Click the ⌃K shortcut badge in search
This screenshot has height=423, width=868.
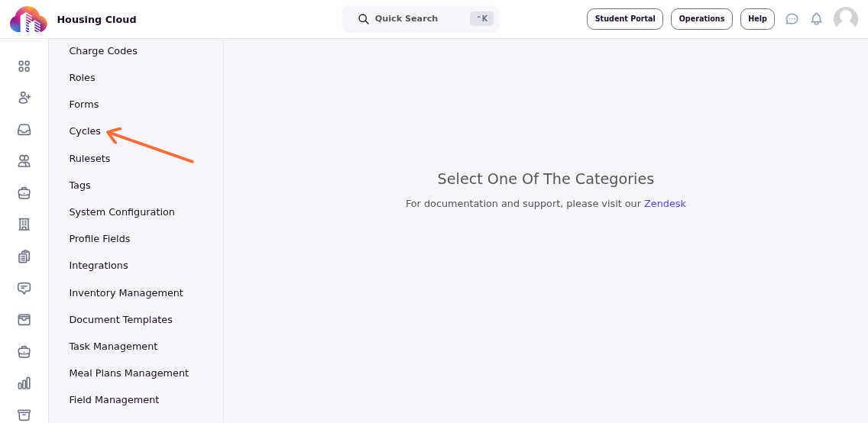tap(481, 19)
